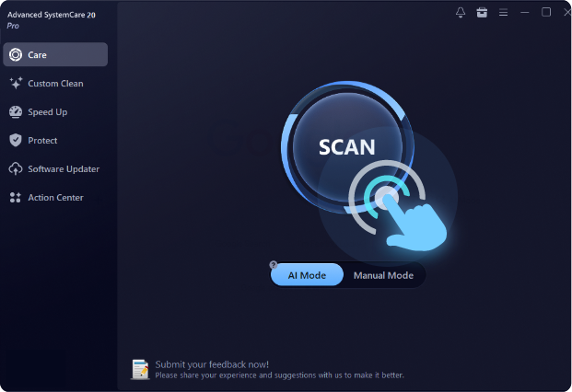Open notifications bell icon
Image resolution: width=572 pixels, height=392 pixels.
tap(461, 12)
